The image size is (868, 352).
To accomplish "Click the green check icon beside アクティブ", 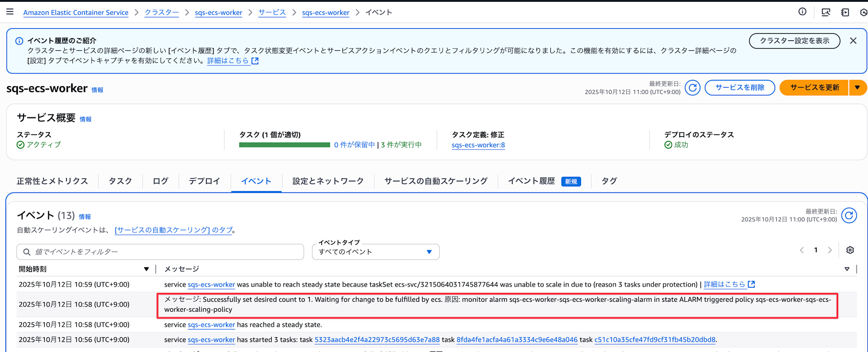I will coord(20,145).
